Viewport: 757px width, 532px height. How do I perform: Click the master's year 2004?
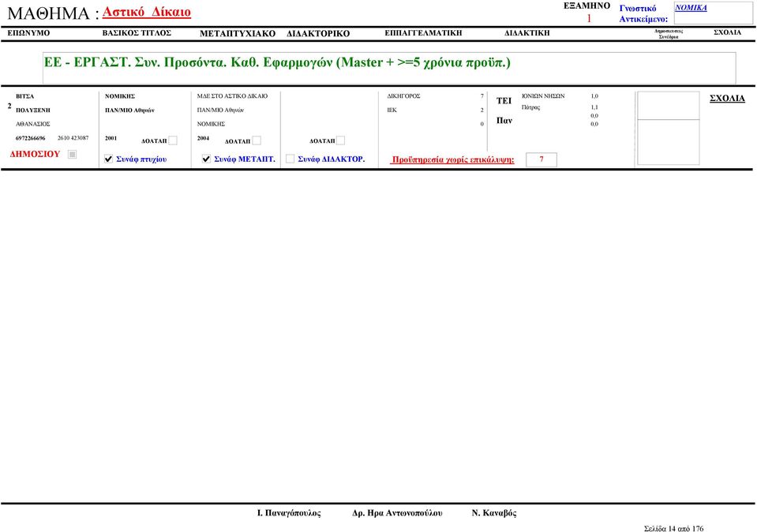coord(203,138)
